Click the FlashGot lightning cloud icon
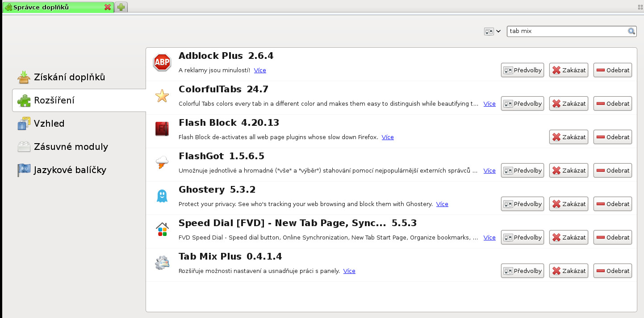Screen dimensions: 644x318 pos(162,163)
